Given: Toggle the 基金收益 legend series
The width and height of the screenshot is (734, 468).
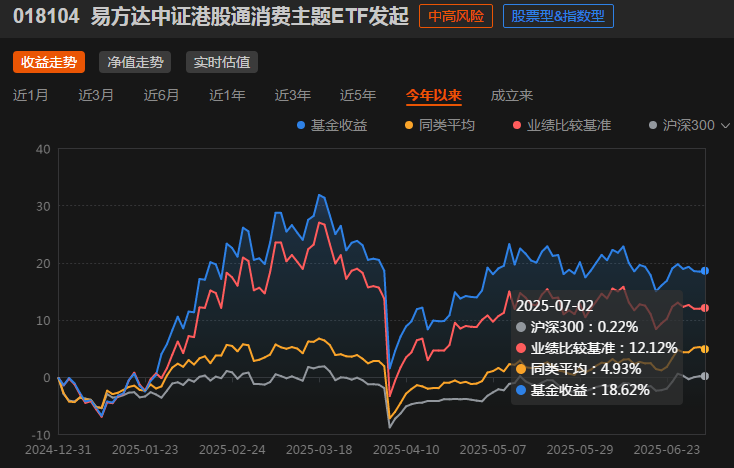Looking at the screenshot, I should coord(332,125).
